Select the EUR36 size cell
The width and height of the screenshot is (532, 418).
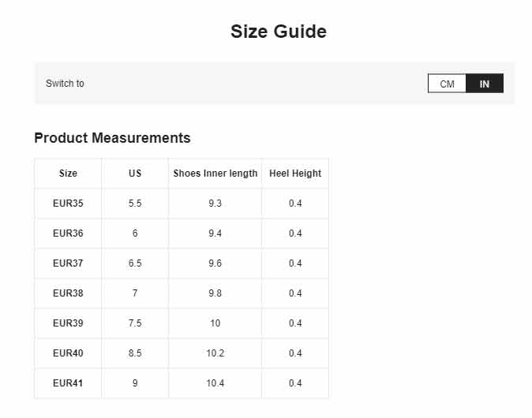coord(68,233)
